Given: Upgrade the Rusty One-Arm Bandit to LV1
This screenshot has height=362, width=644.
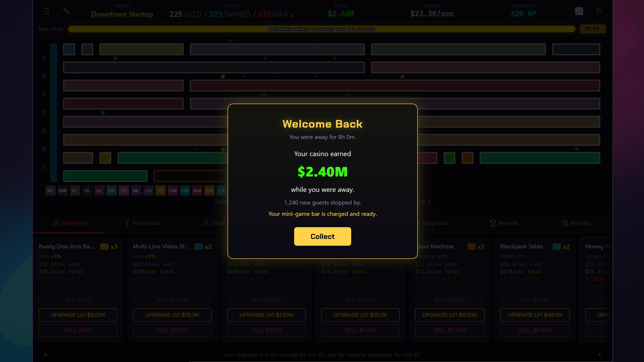Looking at the screenshot, I should 78,315.
